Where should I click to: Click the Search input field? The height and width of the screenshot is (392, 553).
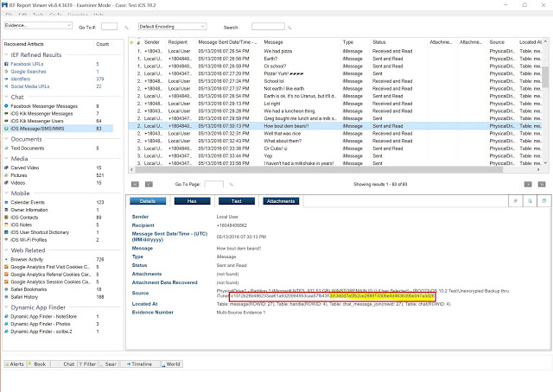pos(268,27)
